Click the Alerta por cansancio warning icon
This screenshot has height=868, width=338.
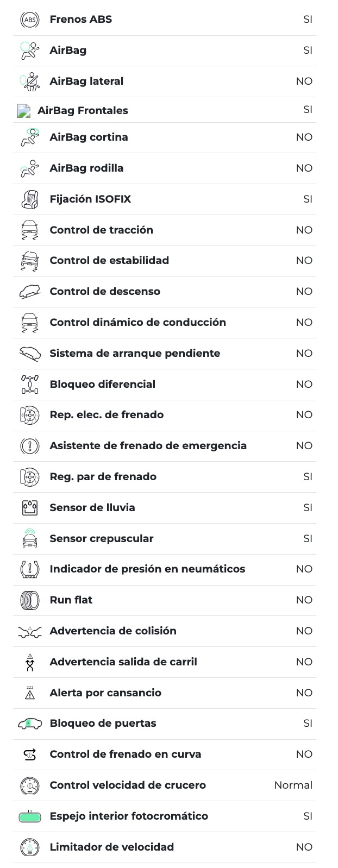pyautogui.click(x=29, y=693)
